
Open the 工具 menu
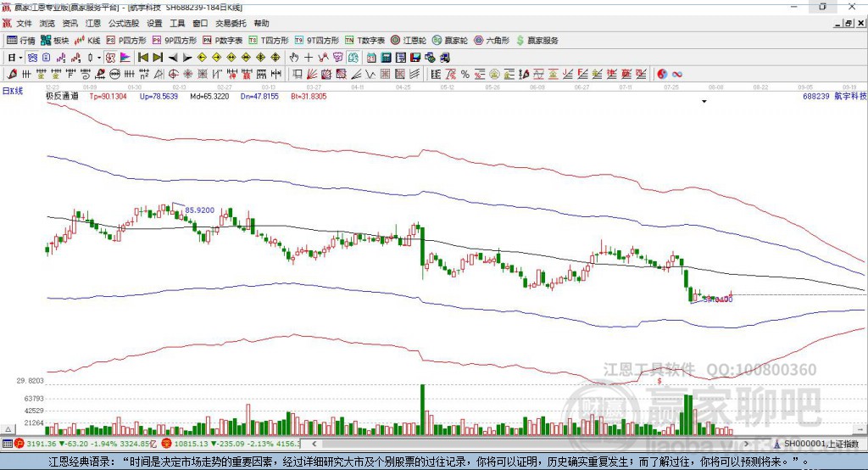(177, 23)
